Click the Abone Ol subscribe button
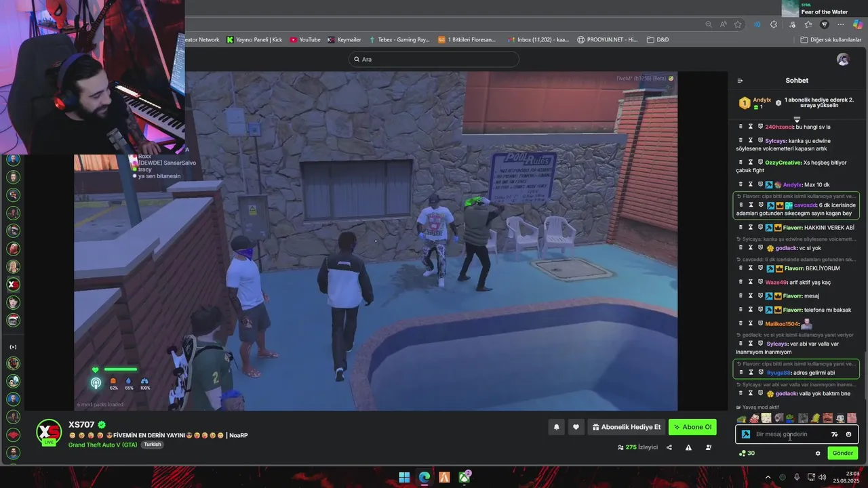This screenshot has height=488, width=868. coord(692,427)
